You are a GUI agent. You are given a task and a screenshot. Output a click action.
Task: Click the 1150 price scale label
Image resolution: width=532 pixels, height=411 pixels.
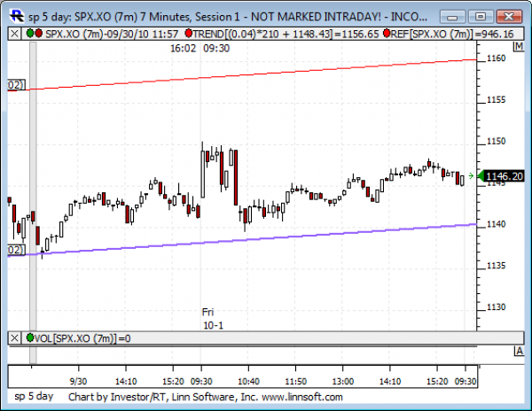(x=496, y=141)
